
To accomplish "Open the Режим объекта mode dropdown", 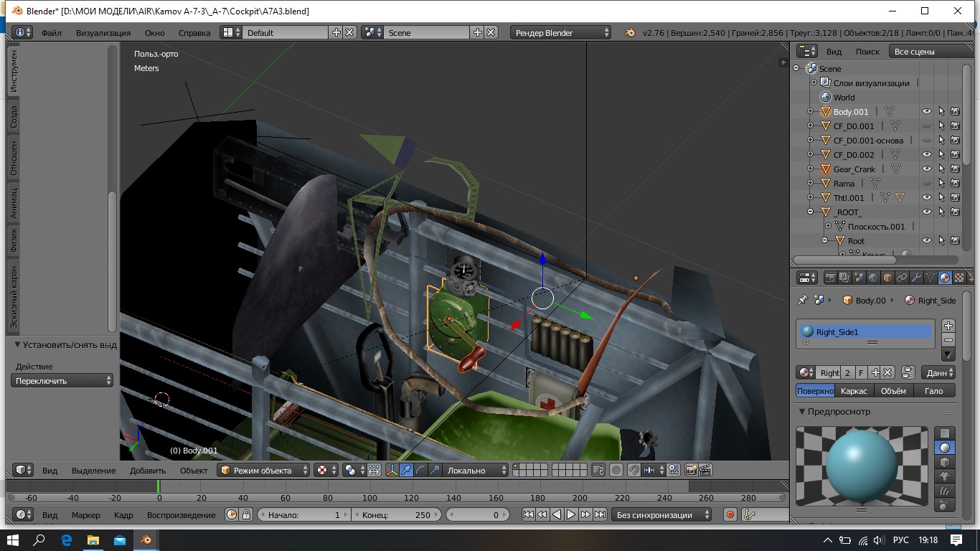I will [x=263, y=471].
